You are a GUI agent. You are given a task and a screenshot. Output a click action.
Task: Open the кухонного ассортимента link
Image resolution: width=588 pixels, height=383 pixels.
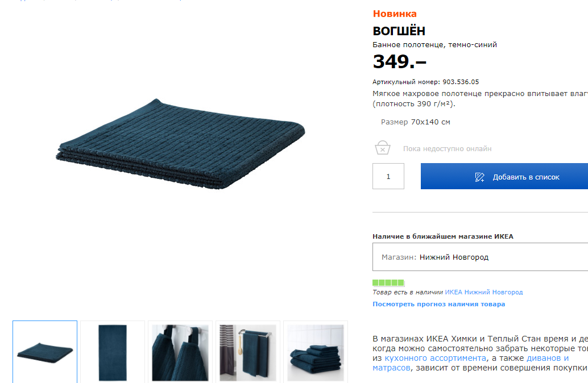pyautogui.click(x=436, y=358)
